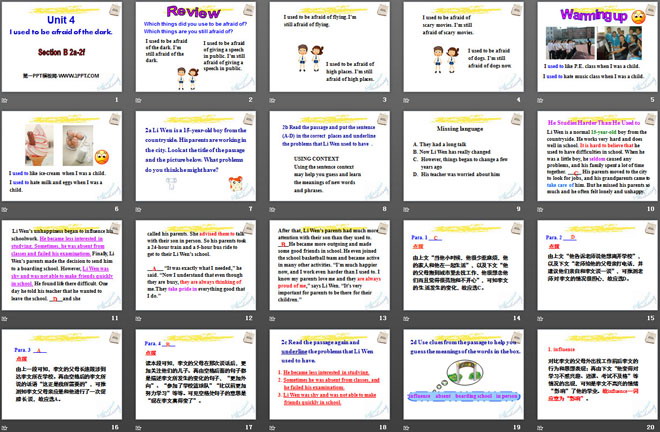Image resolution: width=660 pixels, height=432 pixels.
Task: Select the '1. influence' explanation slide thumbnail
Action: click(x=597, y=374)
